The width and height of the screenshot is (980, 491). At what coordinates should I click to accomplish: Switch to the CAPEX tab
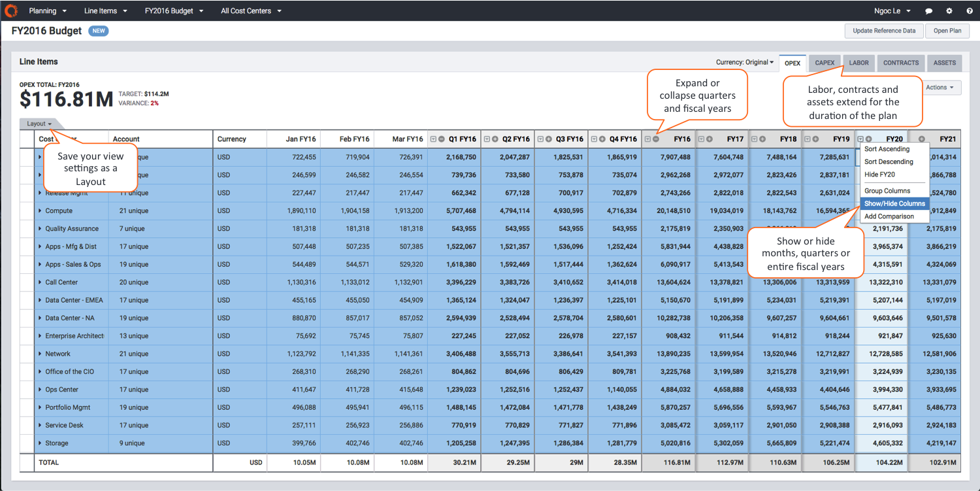pyautogui.click(x=825, y=63)
